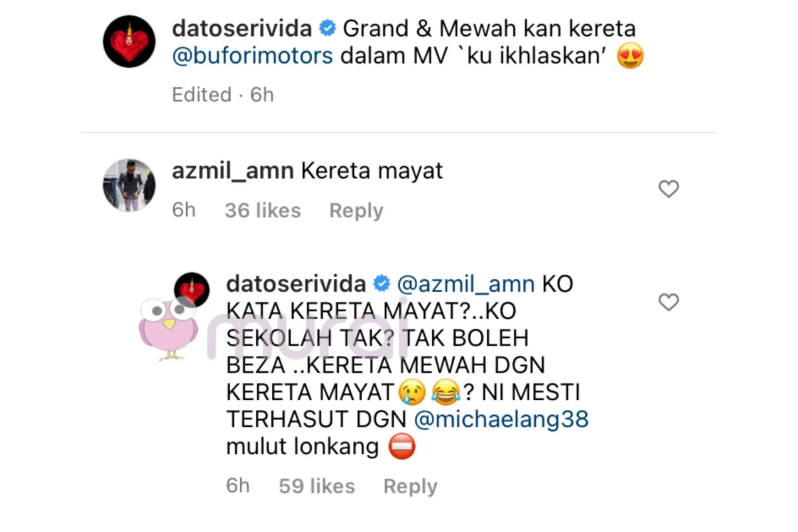Click the Edited 6h timestamp on the caption
This screenshot has height=532, width=798.
pyautogui.click(x=223, y=95)
